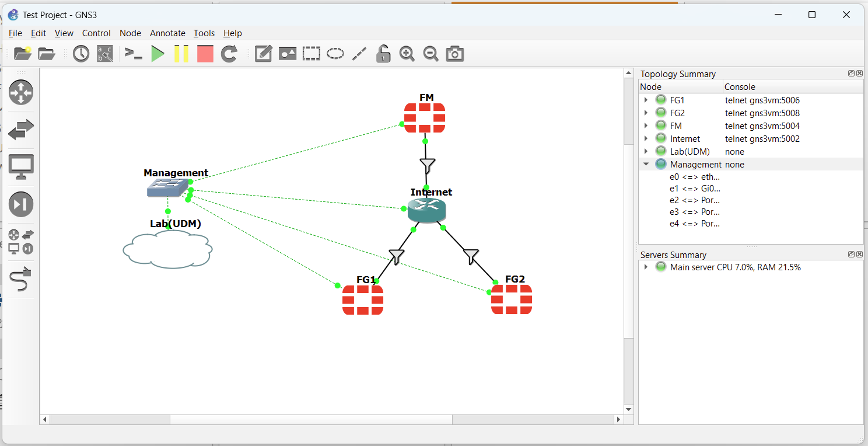Toggle the lock items padlock icon
This screenshot has height=446, width=868.
pos(383,54)
